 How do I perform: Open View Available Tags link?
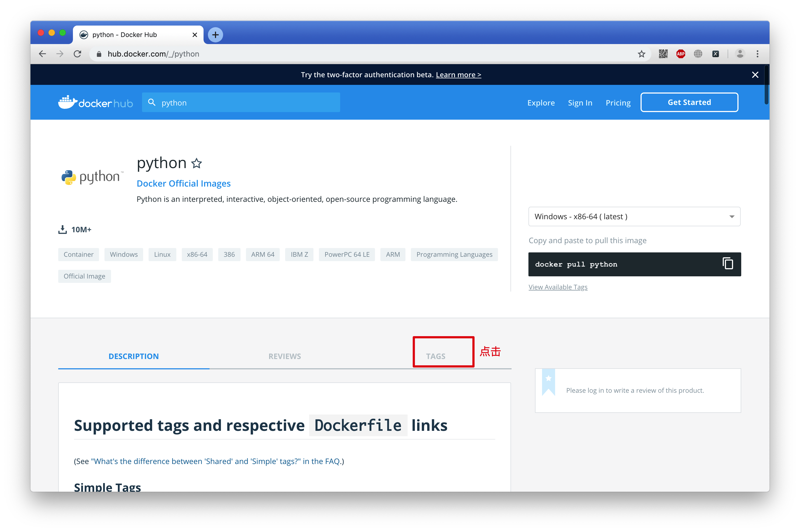(558, 287)
